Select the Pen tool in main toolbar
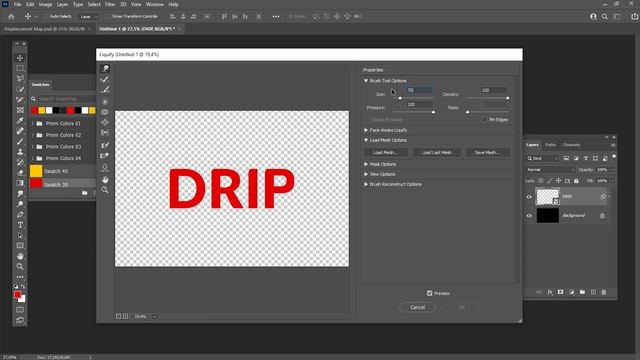This screenshot has height=360, width=640. point(20,214)
